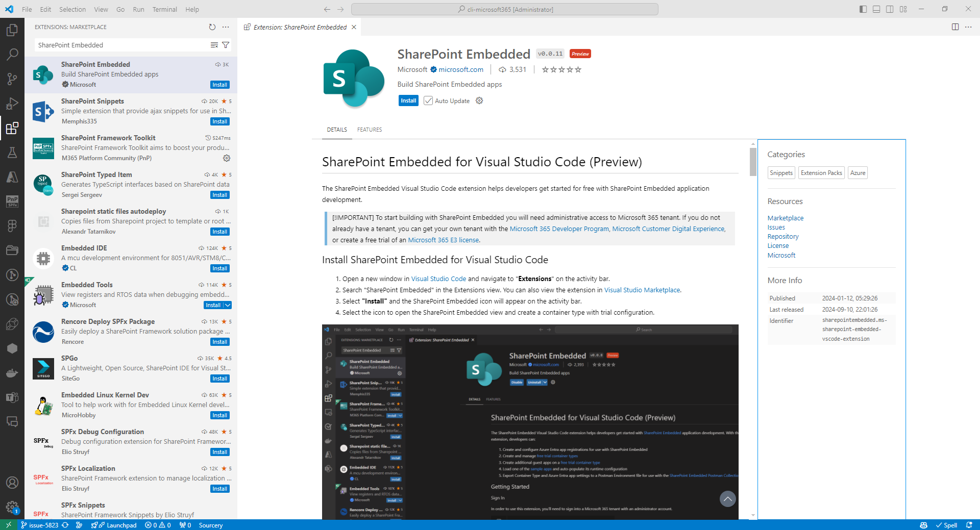Refresh the extensions marketplace list
The width and height of the screenshot is (980, 530).
213,27
